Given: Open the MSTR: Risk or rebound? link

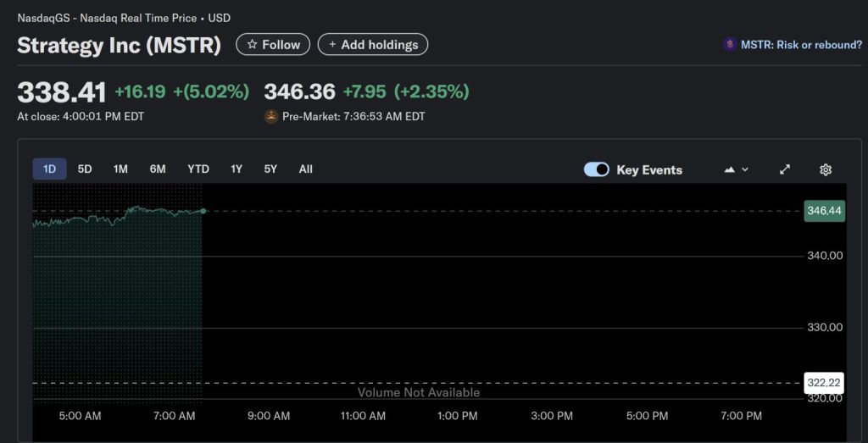Looking at the screenshot, I should pyautogui.click(x=801, y=45).
